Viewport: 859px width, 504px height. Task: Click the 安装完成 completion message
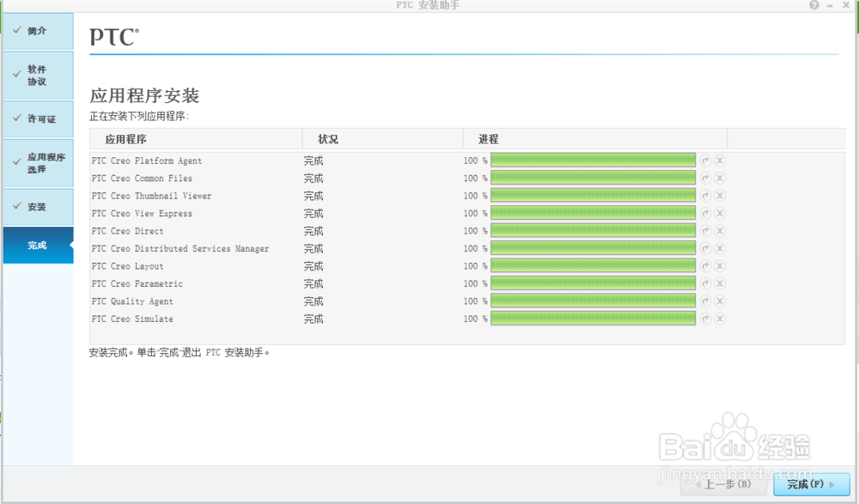pos(180,353)
